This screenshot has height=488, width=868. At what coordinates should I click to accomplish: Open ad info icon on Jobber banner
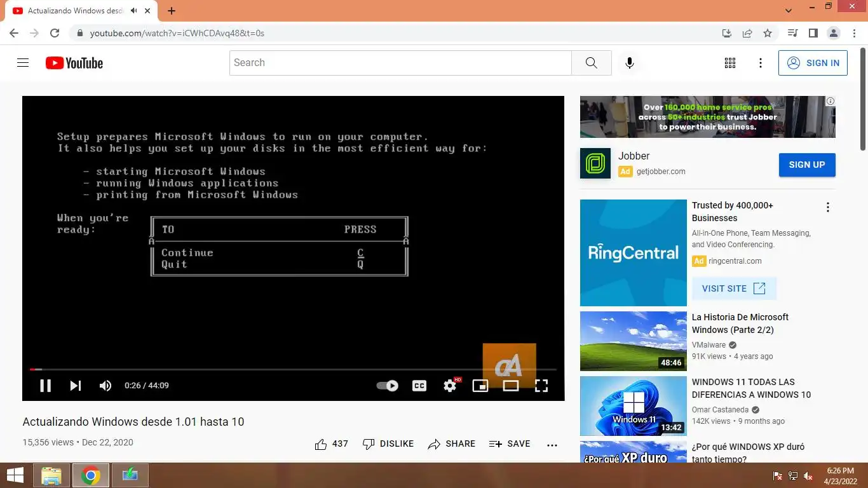coord(830,101)
